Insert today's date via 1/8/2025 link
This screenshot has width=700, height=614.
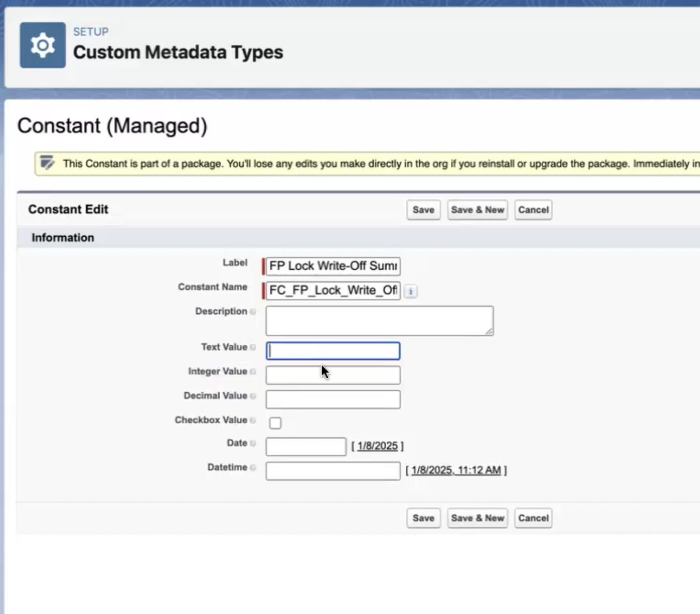point(377,446)
